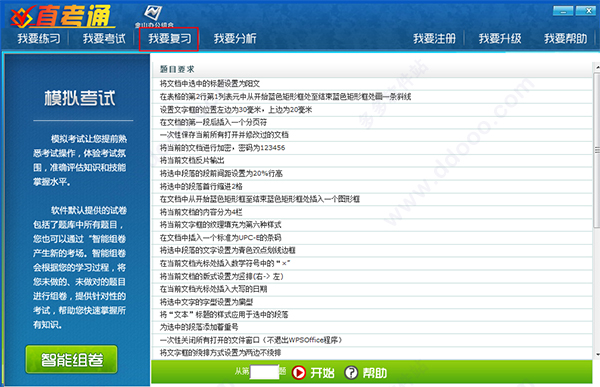Viewport: 600px width, 387px height.
Task: Select row 将选中文字的字型设置为扁型
Action: point(372,302)
